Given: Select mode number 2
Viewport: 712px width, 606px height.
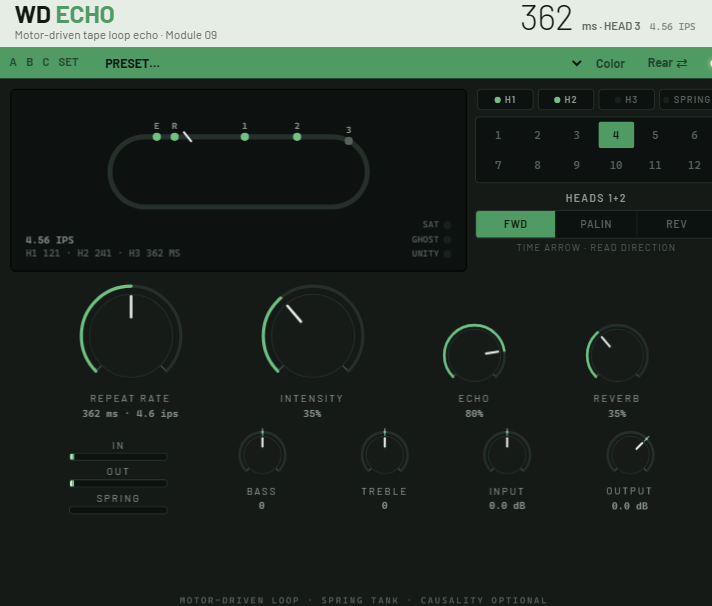Looking at the screenshot, I should [x=537, y=135].
